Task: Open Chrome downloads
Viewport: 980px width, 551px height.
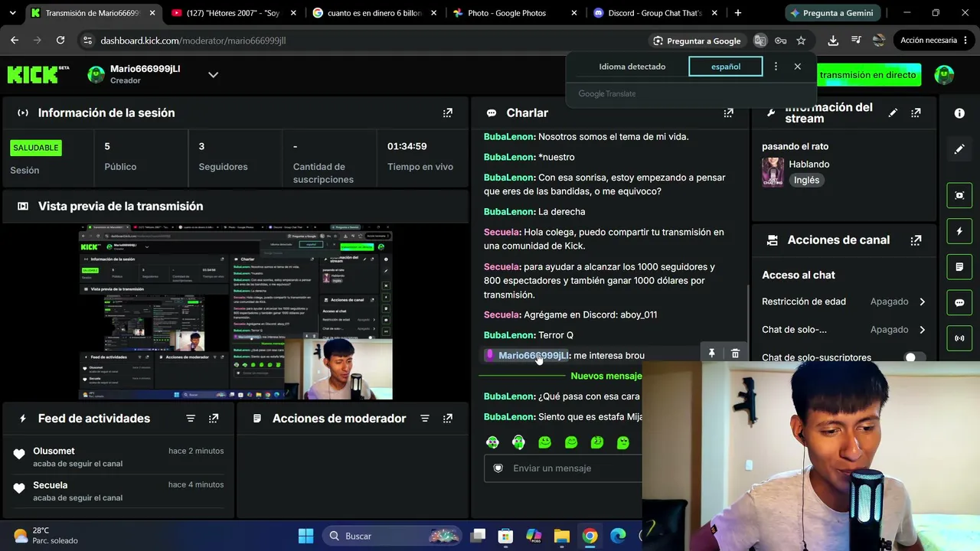Action: coord(833,41)
